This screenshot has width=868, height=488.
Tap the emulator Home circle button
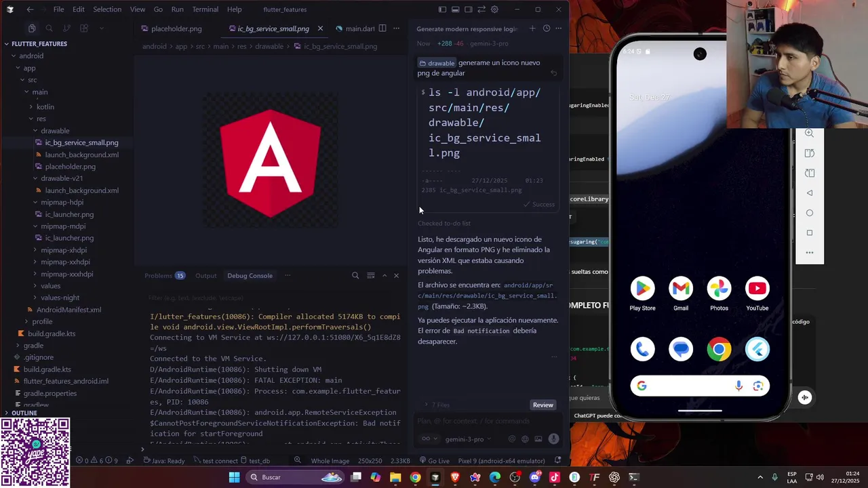pos(810,213)
